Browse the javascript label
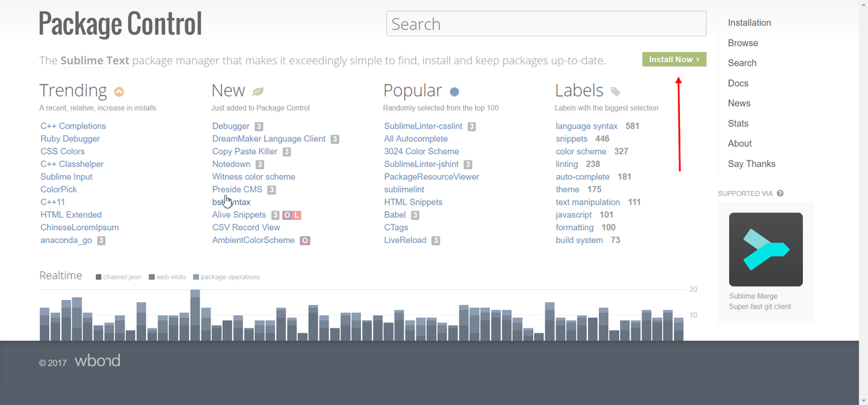Viewport: 868px width, 405px height. click(574, 215)
